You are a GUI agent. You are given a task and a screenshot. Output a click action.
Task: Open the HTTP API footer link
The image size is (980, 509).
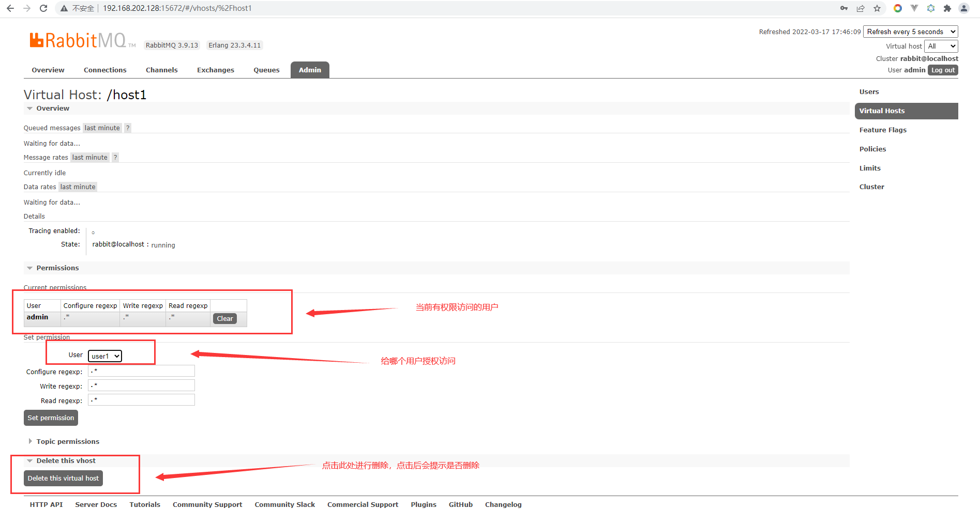46,505
